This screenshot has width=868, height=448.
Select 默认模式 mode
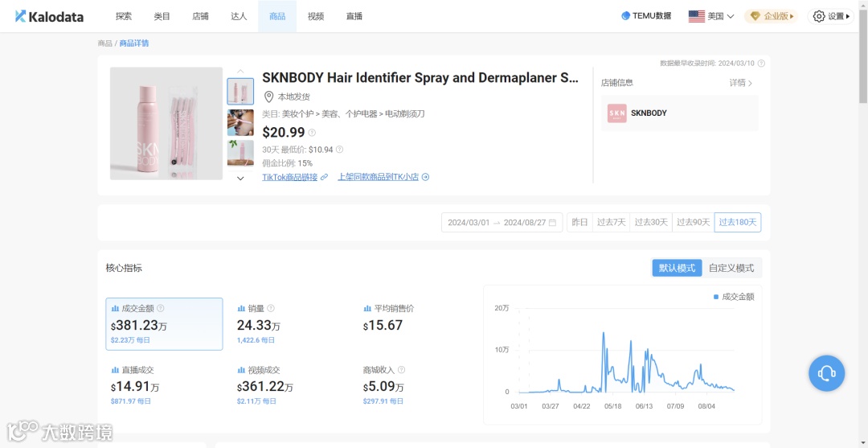[x=677, y=268]
